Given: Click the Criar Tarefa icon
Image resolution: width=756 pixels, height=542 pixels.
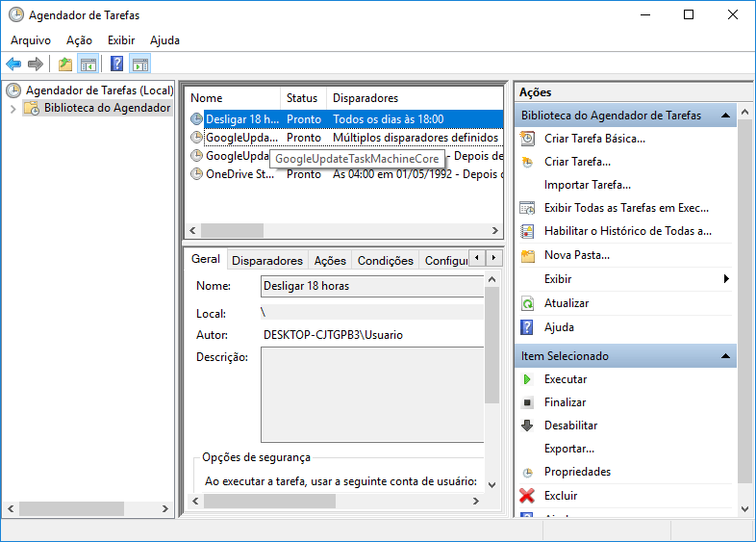Looking at the screenshot, I should 527,162.
